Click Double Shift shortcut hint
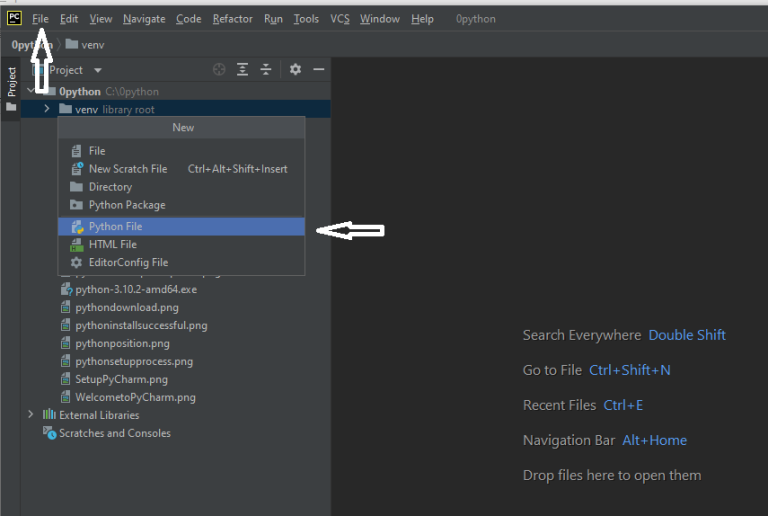The height and width of the screenshot is (516, 768). pyautogui.click(x=687, y=335)
